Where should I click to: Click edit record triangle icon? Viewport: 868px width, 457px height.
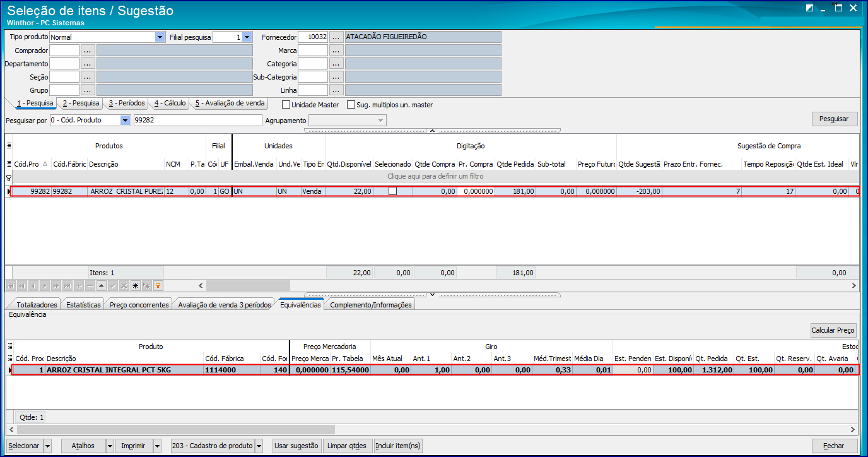102,286
